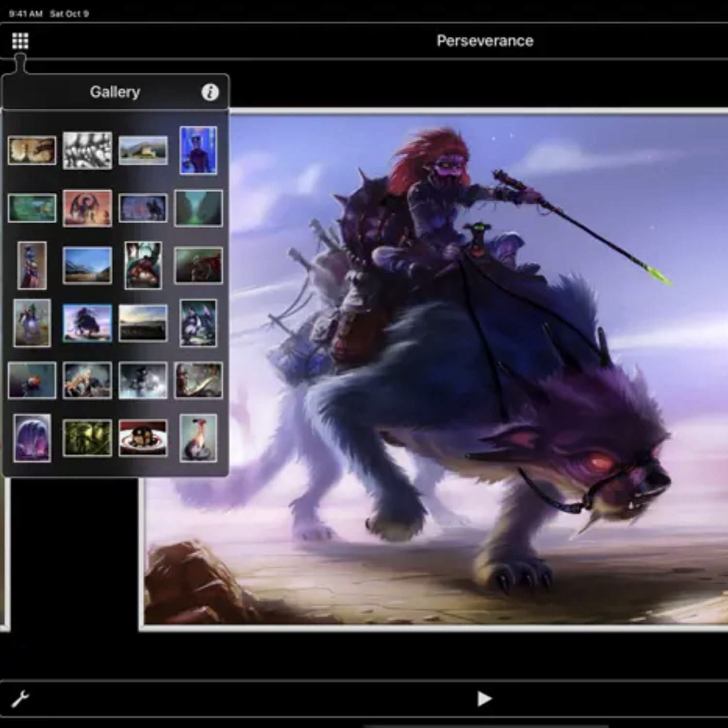Open the winged dragon thumbnail
Viewport: 728px width, 728px height.
[x=87, y=208]
